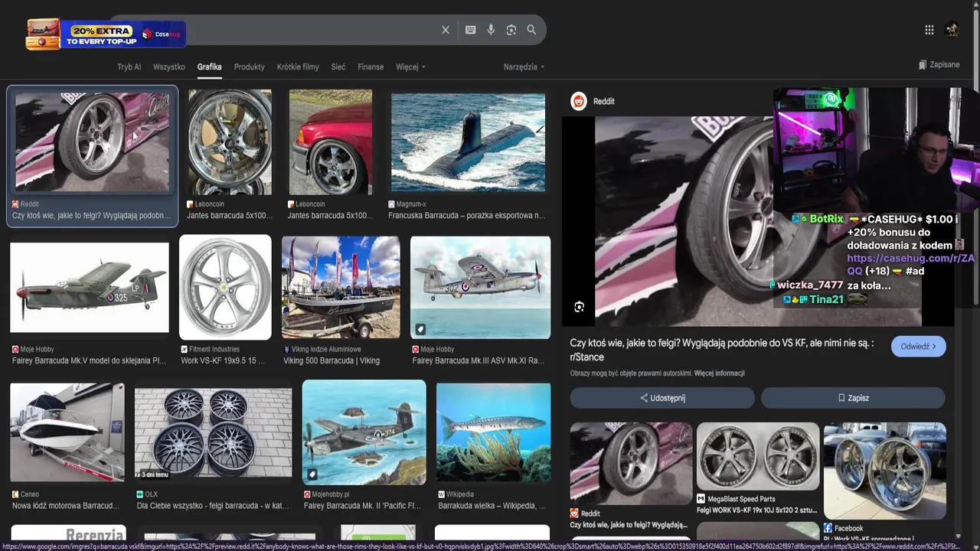The width and height of the screenshot is (980, 551).
Task: Open the Krótkie filmy tab
Action: tap(298, 67)
